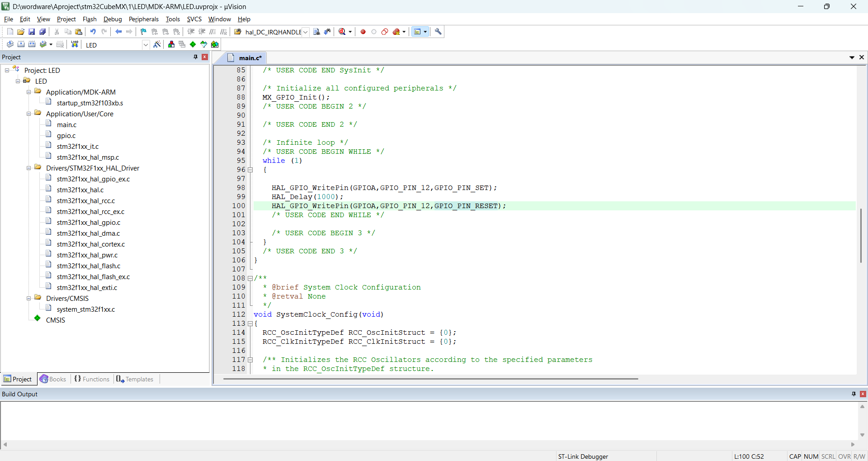Click the Redo arrow icon

point(104,32)
